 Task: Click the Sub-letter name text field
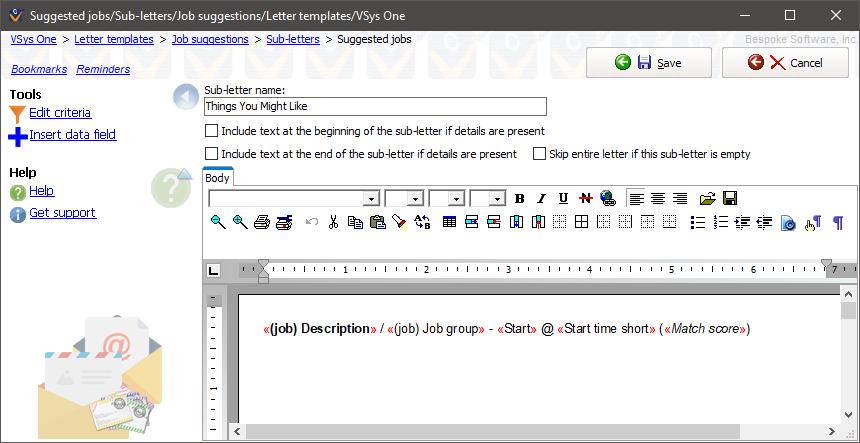point(375,106)
